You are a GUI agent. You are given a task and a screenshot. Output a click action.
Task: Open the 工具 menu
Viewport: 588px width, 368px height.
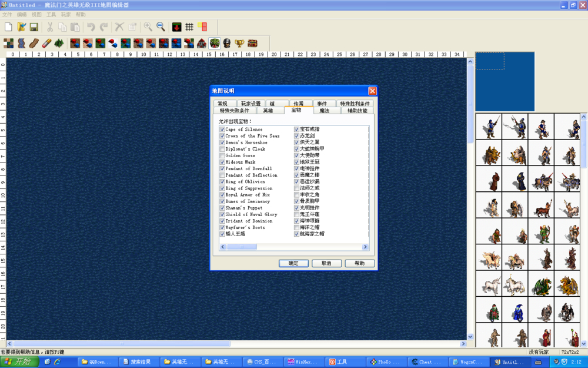(x=51, y=15)
